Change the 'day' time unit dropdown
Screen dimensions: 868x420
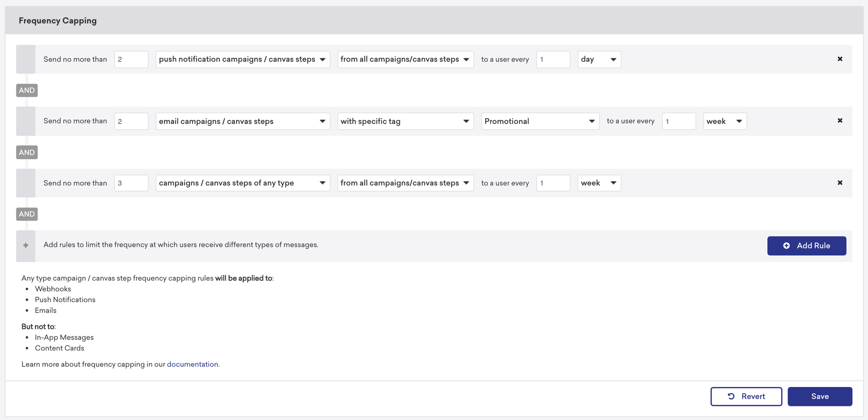(x=599, y=59)
